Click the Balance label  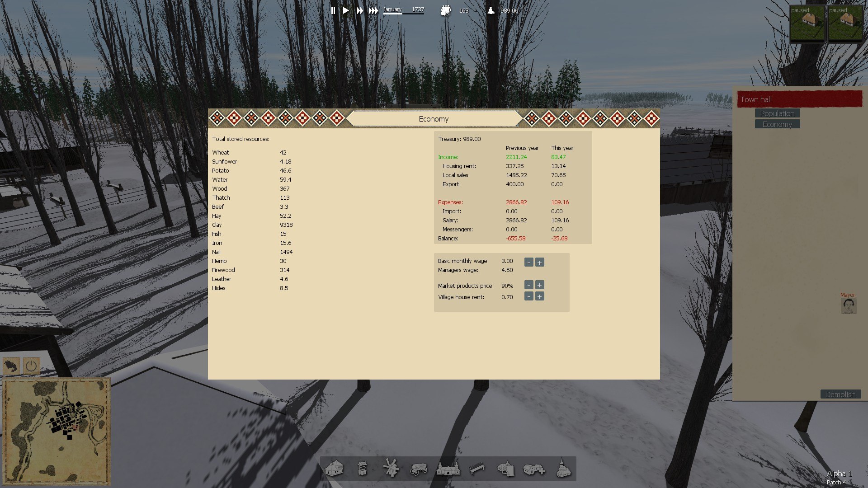click(x=448, y=239)
